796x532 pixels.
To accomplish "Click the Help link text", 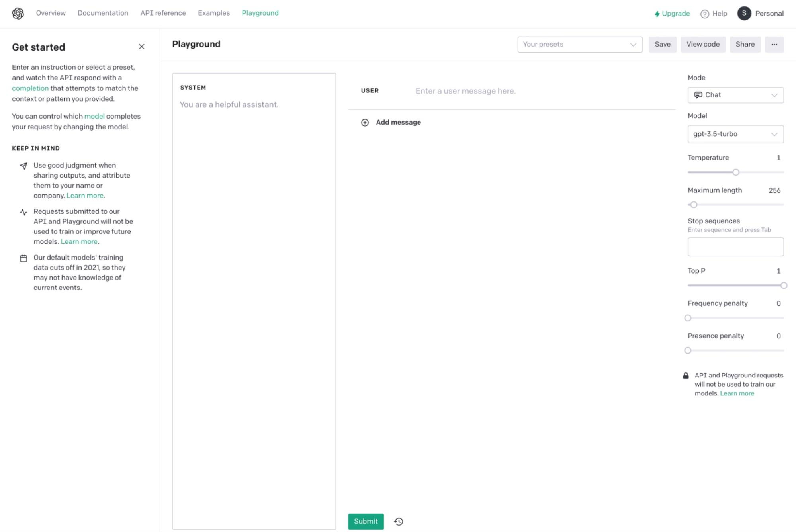I will coord(720,14).
